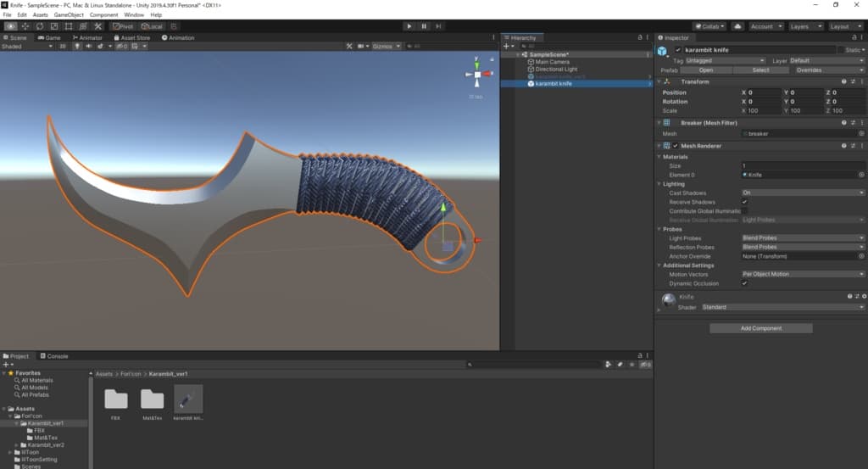Select the Move tool
868x469 pixels.
[25, 26]
